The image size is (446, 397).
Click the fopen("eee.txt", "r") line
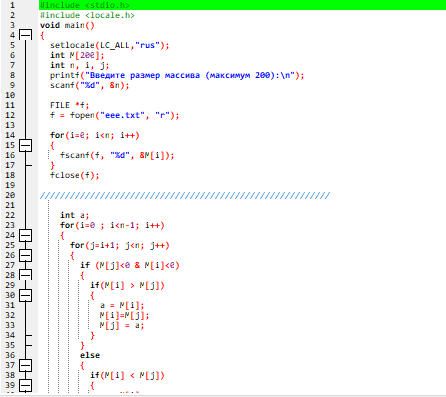coord(115,115)
